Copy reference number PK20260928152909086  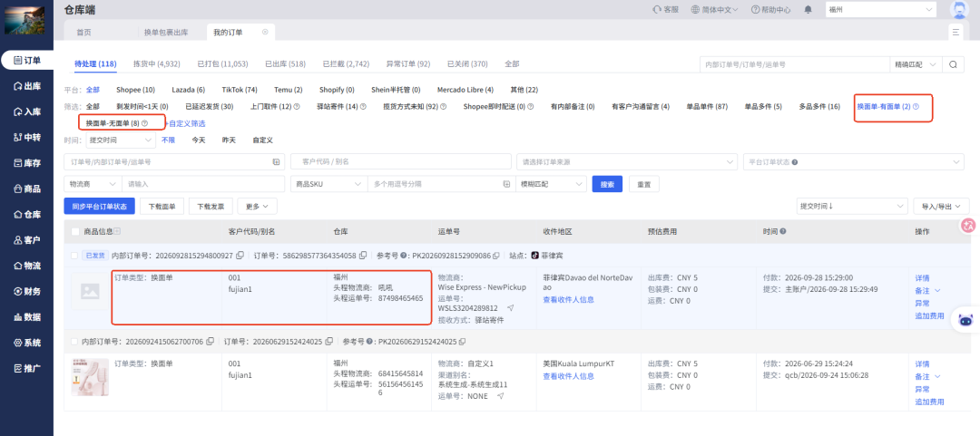point(496,256)
